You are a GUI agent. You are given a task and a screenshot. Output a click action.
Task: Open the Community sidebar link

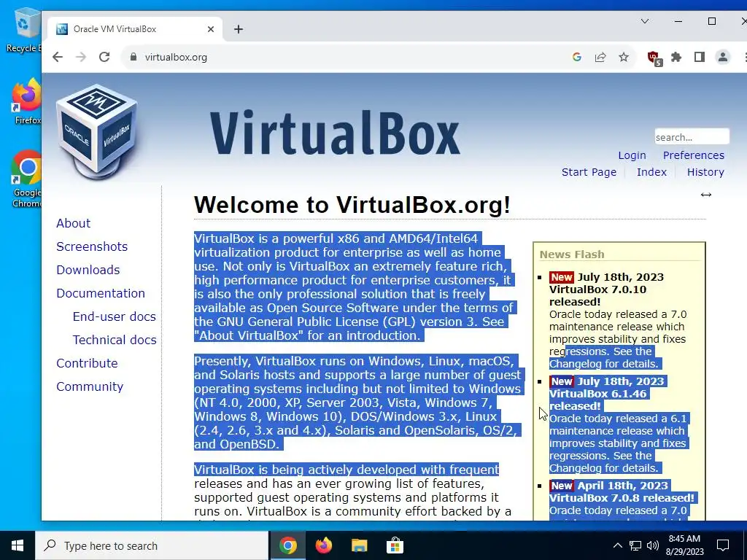pos(90,386)
